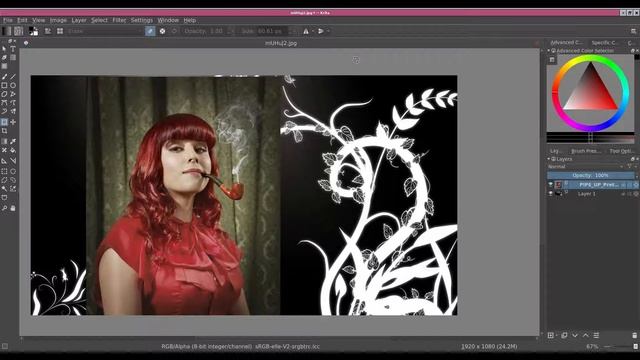The image size is (640, 360).
Task: Open Normal blending mode dropdown in Layers
Action: tap(585, 167)
